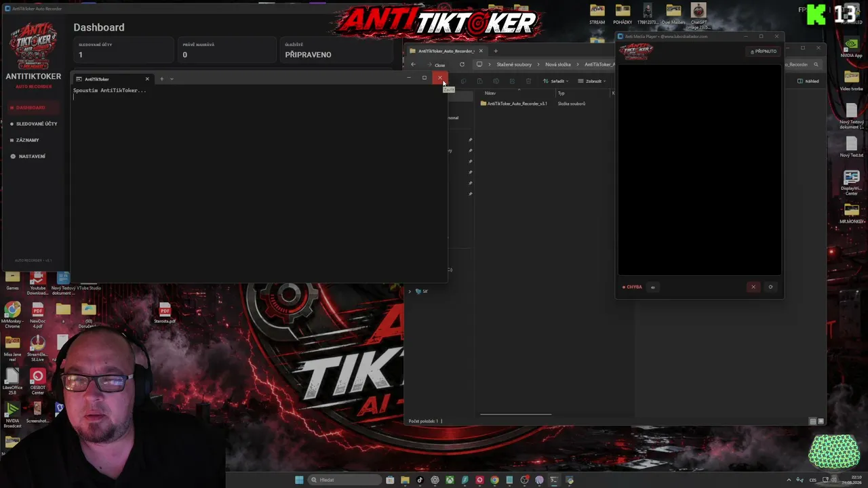The height and width of the screenshot is (488, 868).
Task: Open the terminal profiles dropdown arrow
Action: point(172,79)
